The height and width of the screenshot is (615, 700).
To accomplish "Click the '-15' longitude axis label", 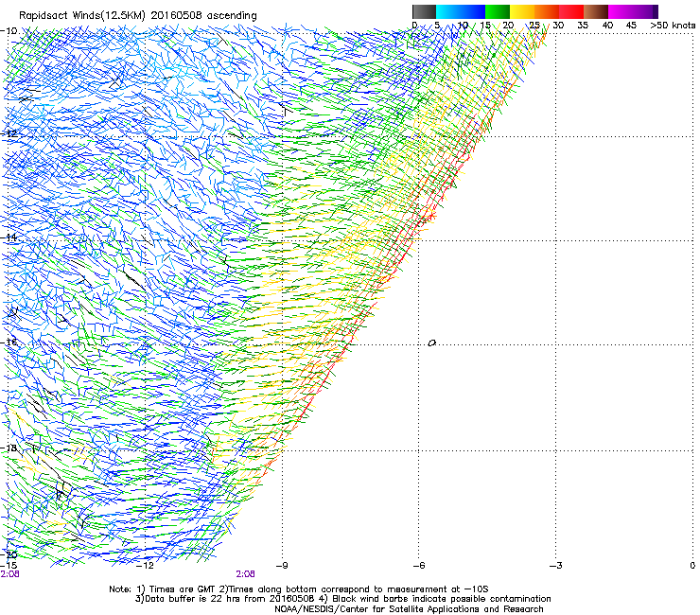I will tap(9, 566).
